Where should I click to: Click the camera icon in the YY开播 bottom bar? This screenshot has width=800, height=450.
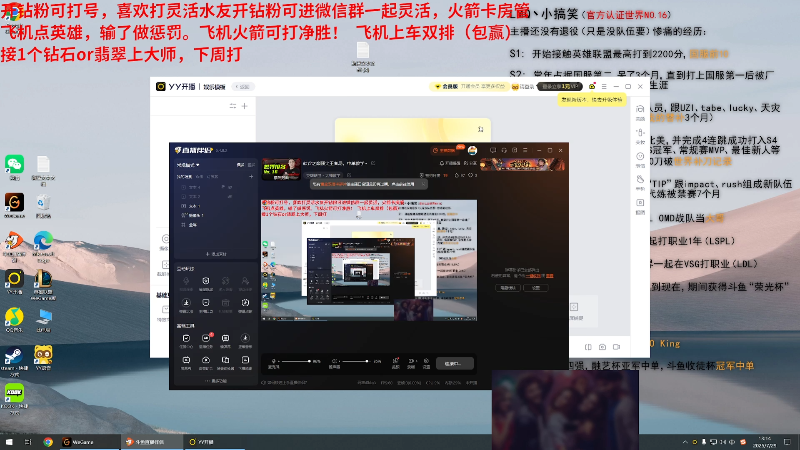click(603, 347)
